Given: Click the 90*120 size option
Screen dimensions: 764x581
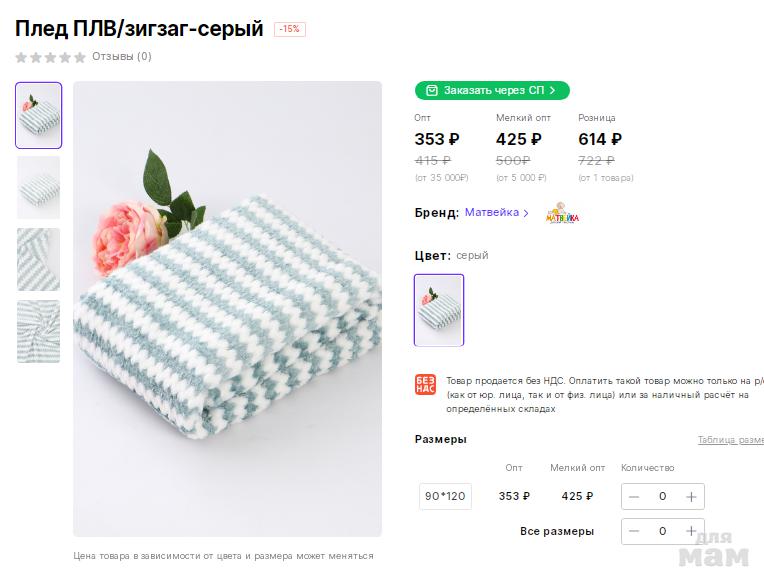Looking at the screenshot, I should (x=445, y=496).
